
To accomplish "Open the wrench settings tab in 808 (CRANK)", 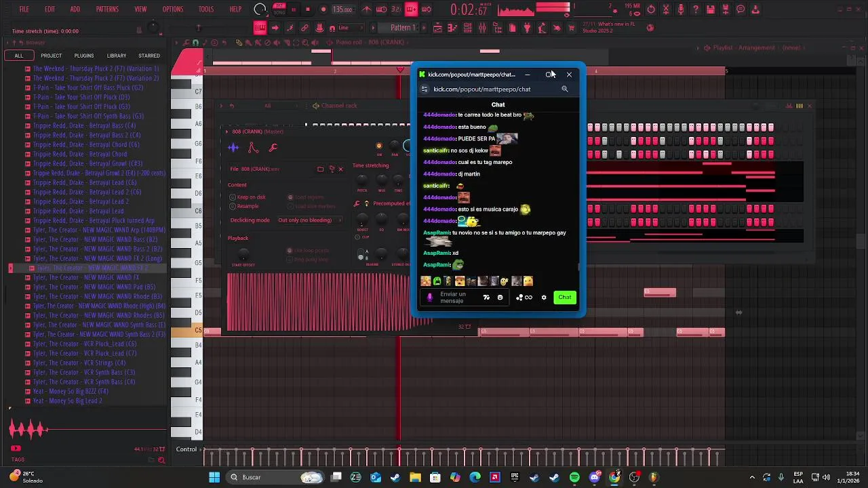I will [273, 148].
